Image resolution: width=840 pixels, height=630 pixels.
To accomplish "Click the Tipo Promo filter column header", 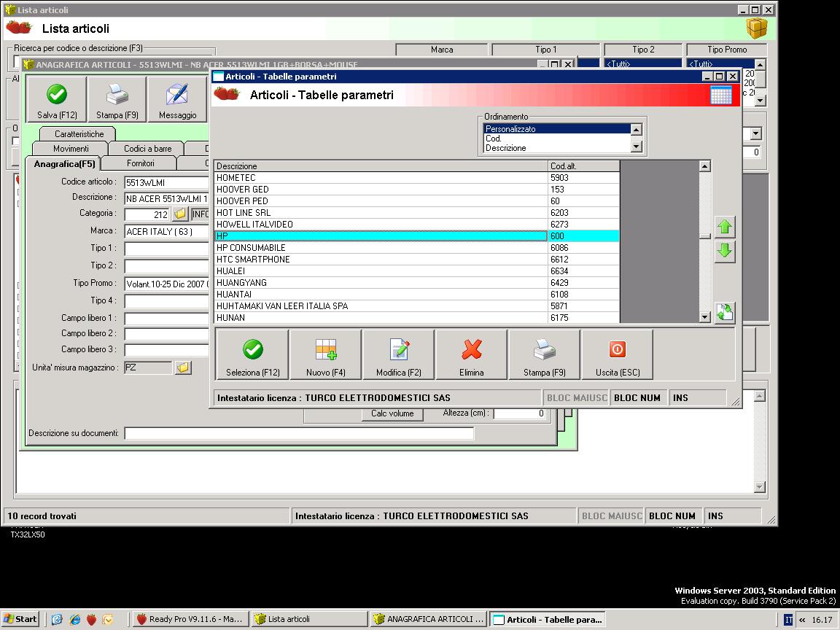I will tap(727, 50).
